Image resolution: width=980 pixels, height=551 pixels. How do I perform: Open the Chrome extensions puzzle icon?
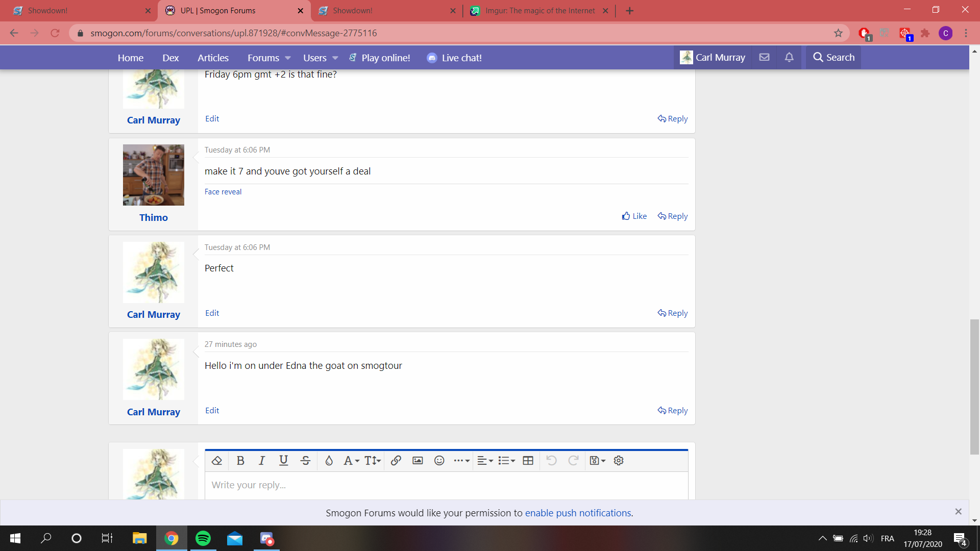(x=925, y=33)
